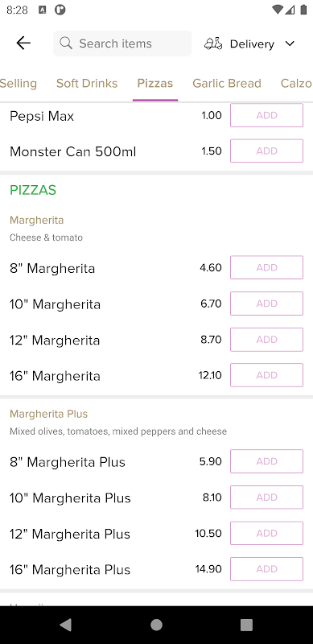
Task: Add 16" Margherita to order
Action: coord(266,375)
